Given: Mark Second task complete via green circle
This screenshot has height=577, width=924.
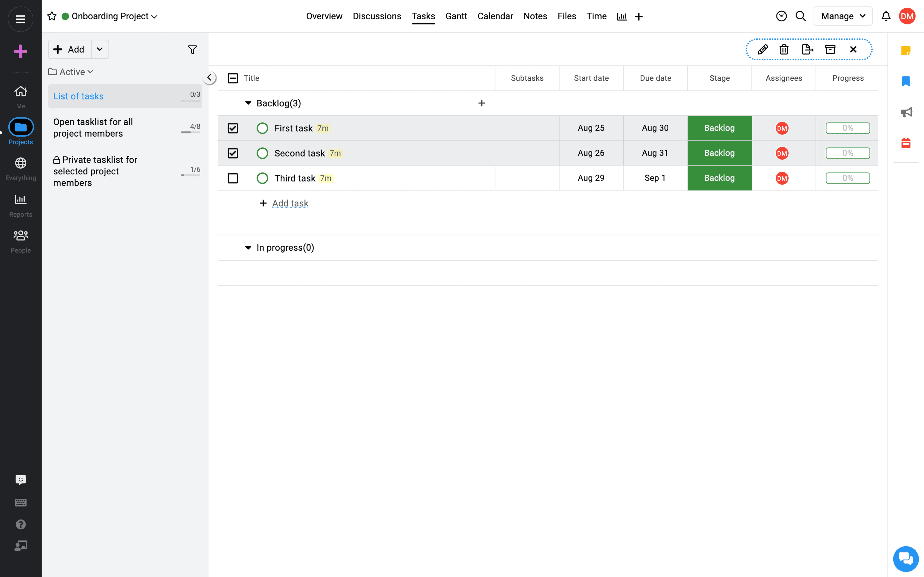Looking at the screenshot, I should [x=262, y=153].
